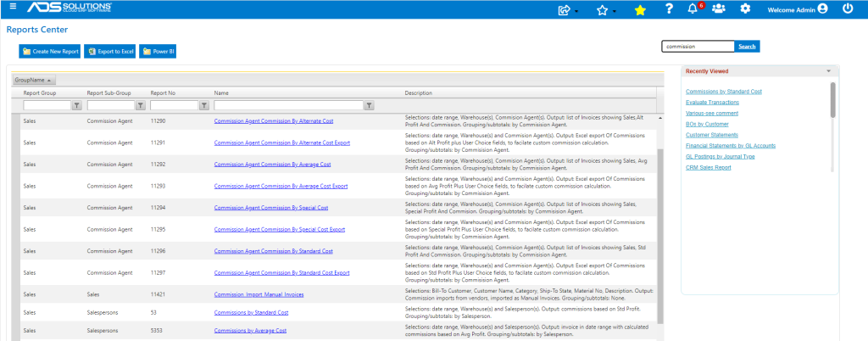Open Commission Agent Commission By Standard Cost Export

[281, 273]
